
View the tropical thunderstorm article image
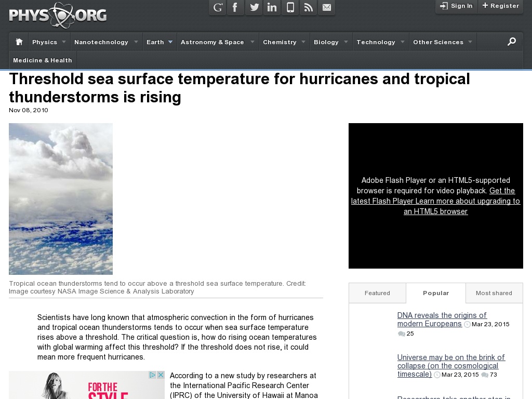(x=60, y=198)
